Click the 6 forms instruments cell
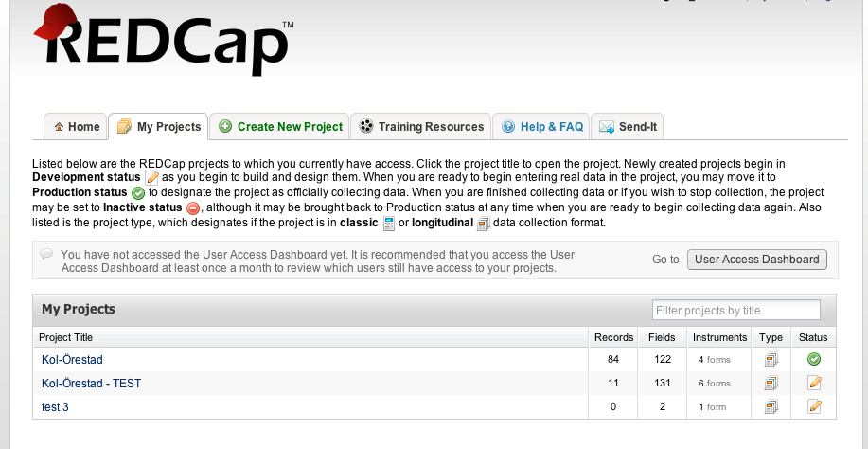This screenshot has height=449, width=868. 719,383
